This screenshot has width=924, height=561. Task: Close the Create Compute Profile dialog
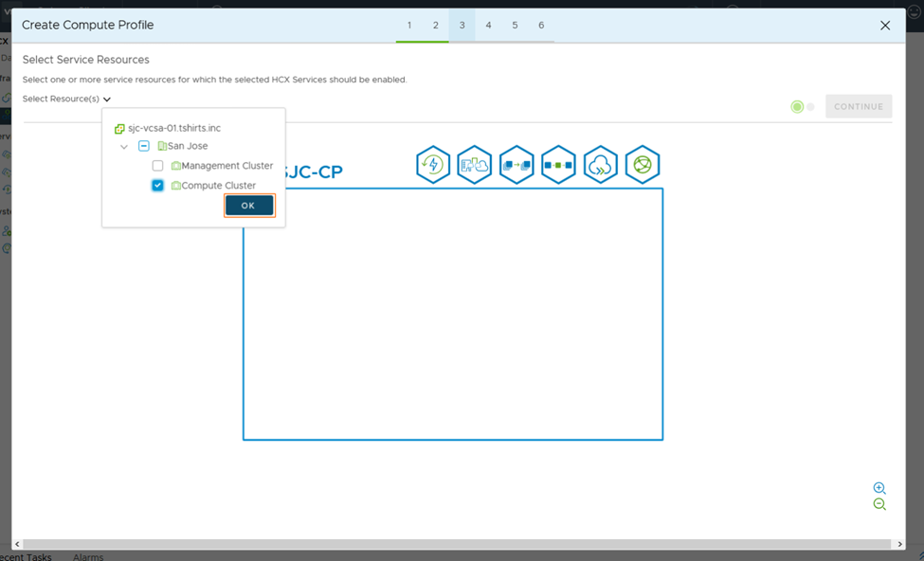pos(885,26)
